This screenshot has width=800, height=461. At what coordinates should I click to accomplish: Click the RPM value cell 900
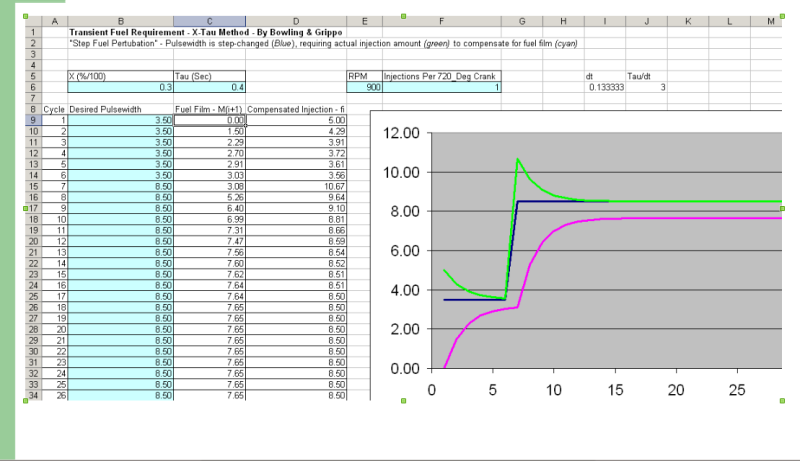tap(364, 87)
